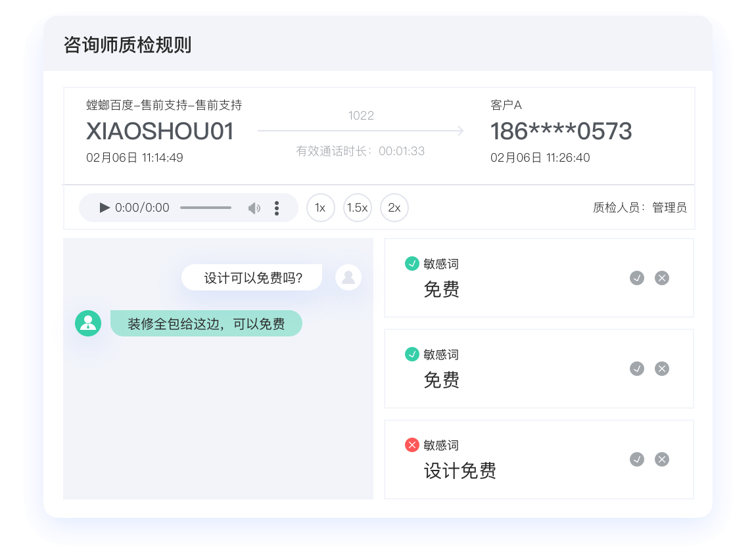Screen dimensions: 756x552
Task: Reject the second 免费 sensitive word card
Action: coord(662,369)
